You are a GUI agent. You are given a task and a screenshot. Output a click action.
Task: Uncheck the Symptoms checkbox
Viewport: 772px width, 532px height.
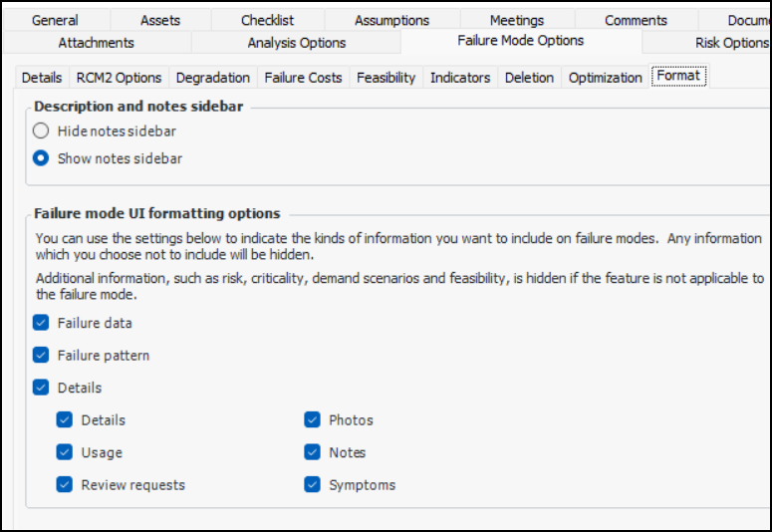click(313, 485)
